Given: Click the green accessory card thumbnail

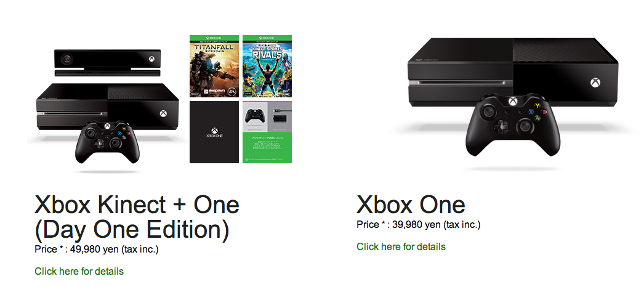Looking at the screenshot, I should click(x=267, y=132).
